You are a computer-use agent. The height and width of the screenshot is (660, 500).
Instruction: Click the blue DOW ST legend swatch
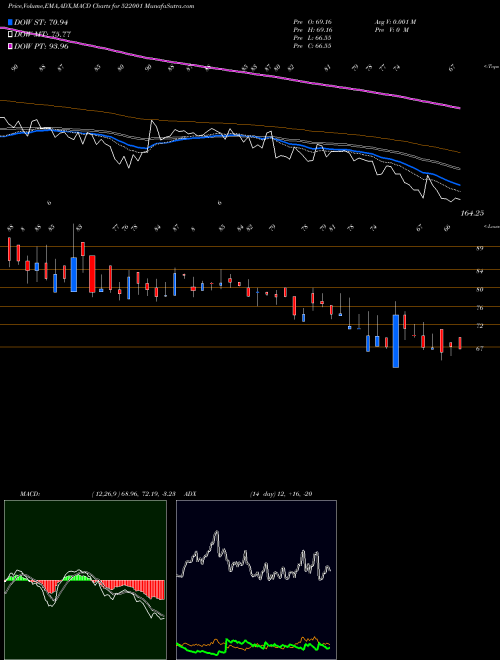pos(10,23)
